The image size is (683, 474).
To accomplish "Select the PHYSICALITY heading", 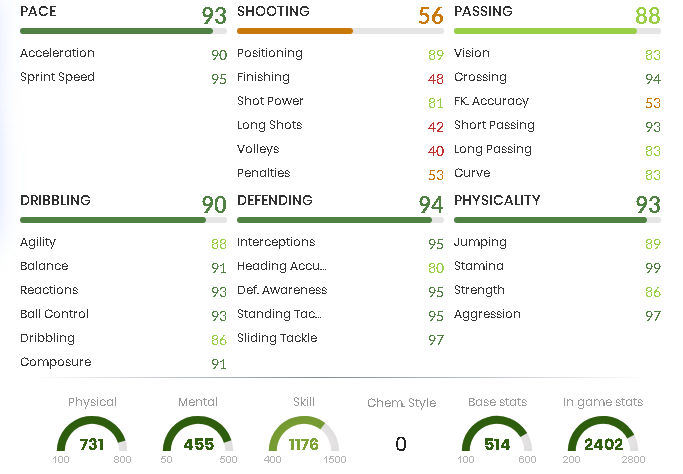I will 497,201.
